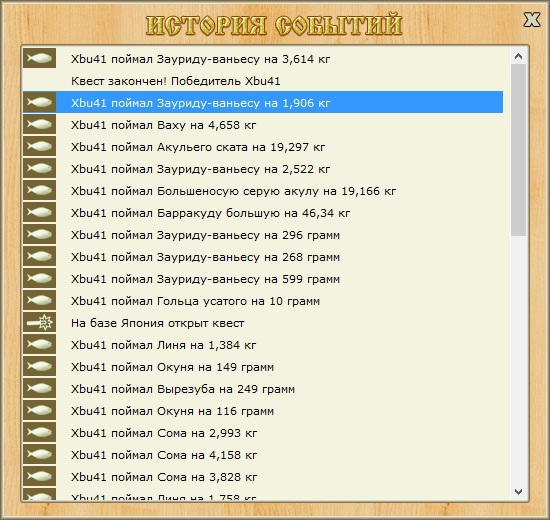Select row 'На базе Япония открыт квест'

pyautogui.click(x=263, y=322)
